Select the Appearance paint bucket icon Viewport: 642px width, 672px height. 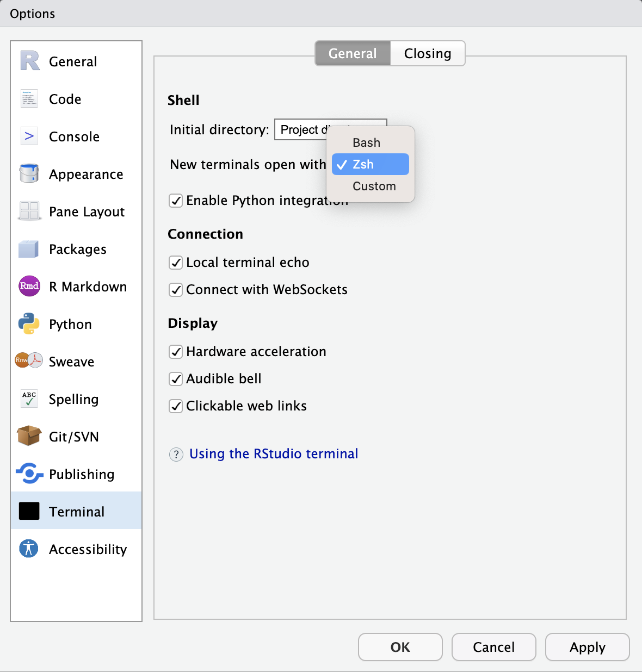coord(28,173)
